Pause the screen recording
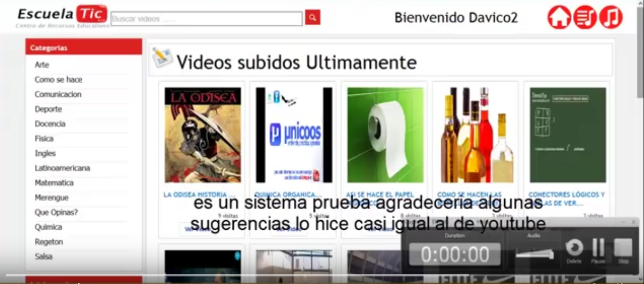Screen dimensions: 644x284 coord(598,251)
